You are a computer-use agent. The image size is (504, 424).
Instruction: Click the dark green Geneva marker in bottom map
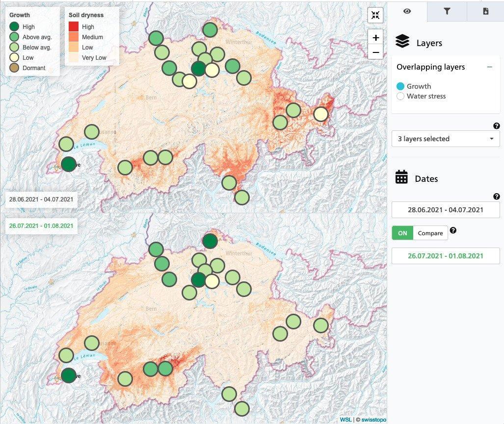(x=69, y=375)
